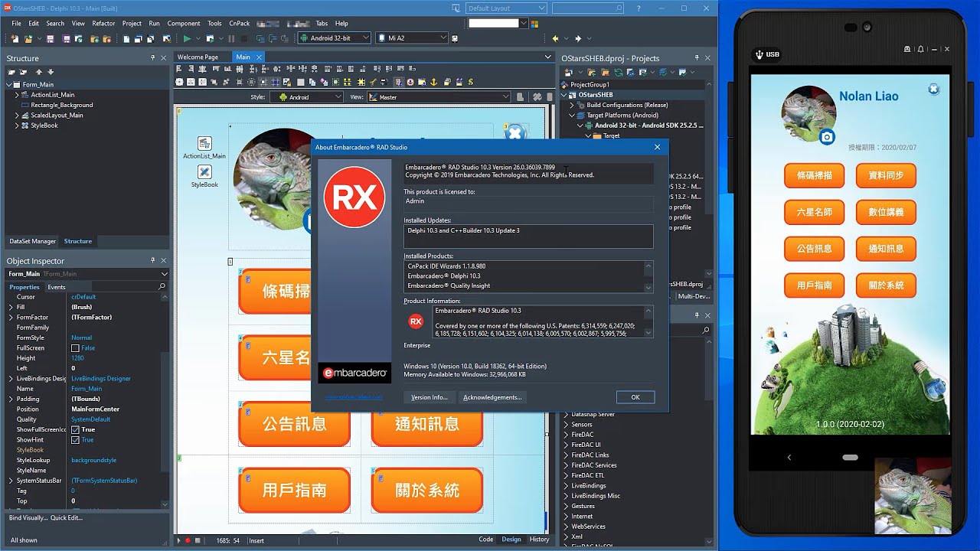This screenshot has height=551, width=980.
Task: Click the device manager icon next to Mi A2
Action: tap(456, 38)
